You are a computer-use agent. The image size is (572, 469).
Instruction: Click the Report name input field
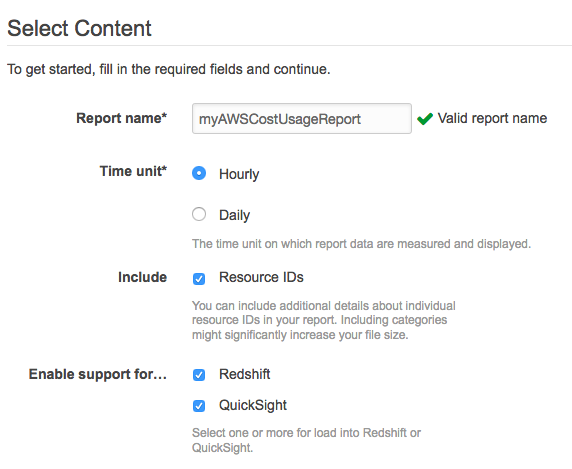click(302, 119)
